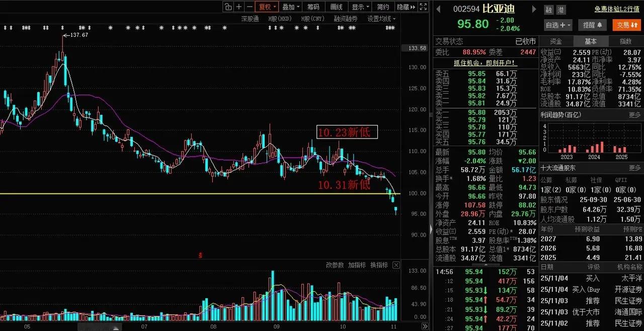Switch to the 基本 tab

[x=591, y=41]
